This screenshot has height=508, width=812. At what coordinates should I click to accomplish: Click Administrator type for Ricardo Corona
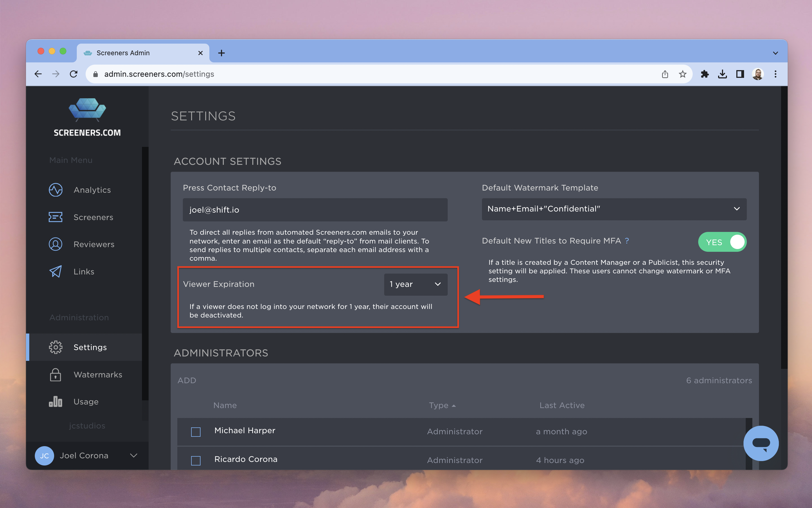pos(455,460)
